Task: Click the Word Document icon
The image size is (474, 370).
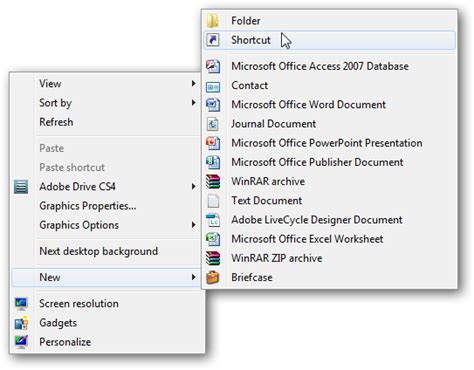Action: point(213,105)
